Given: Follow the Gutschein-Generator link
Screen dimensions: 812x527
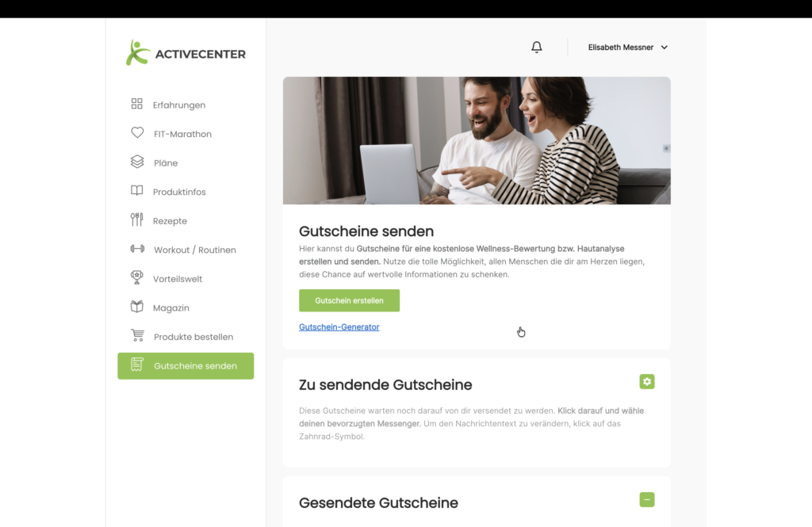Looking at the screenshot, I should [339, 327].
